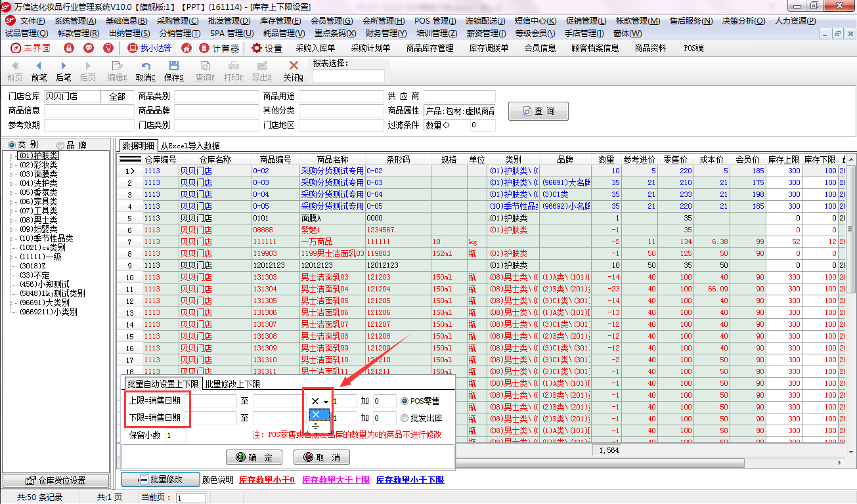The width and height of the screenshot is (857, 504).
Task: Expand the (96691)大类别 tree node
Action: 11,303
